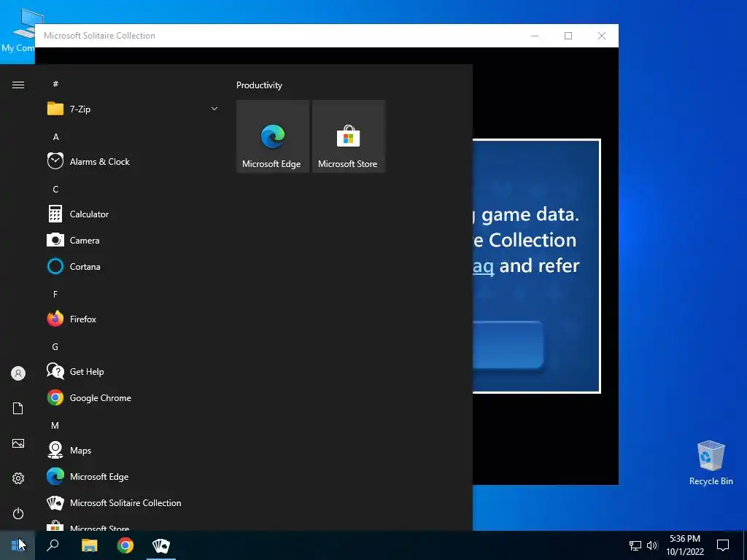Open Settings gear in Start sidebar
Image resolution: width=747 pixels, height=560 pixels.
coord(18,478)
